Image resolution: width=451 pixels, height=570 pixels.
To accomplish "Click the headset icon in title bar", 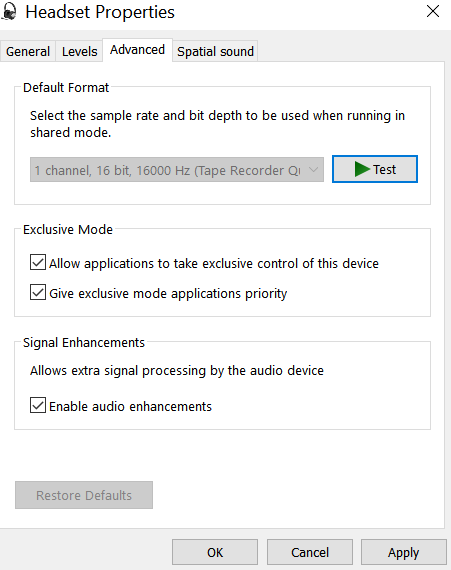I will [9, 12].
